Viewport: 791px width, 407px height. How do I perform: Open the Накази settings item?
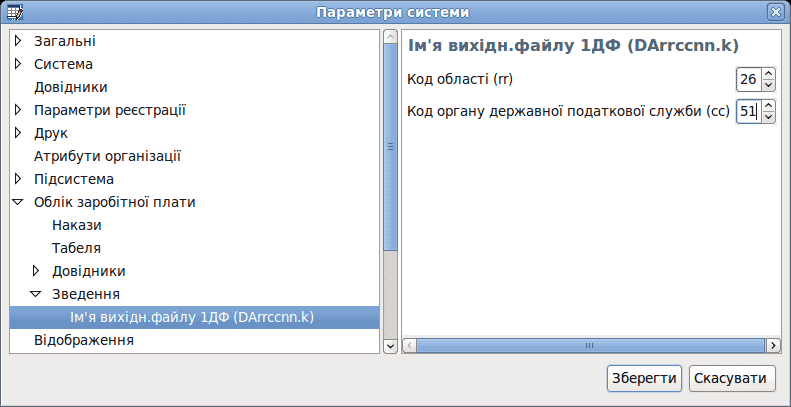(77, 225)
